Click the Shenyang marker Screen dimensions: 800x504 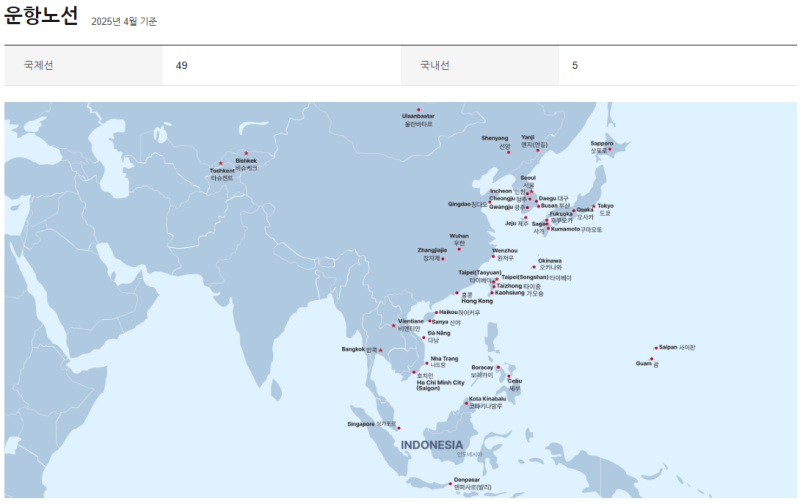[x=508, y=152]
